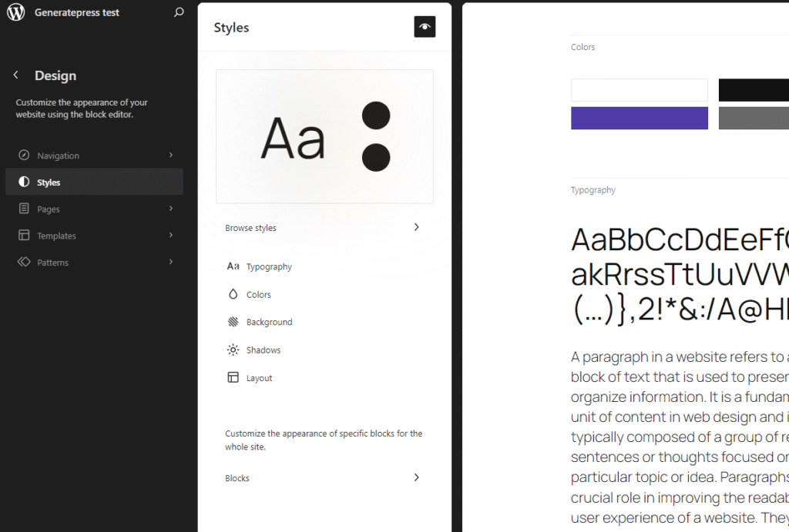Screen dimensions: 789x532
Task: Open the search magnifier icon
Action: [179, 12]
